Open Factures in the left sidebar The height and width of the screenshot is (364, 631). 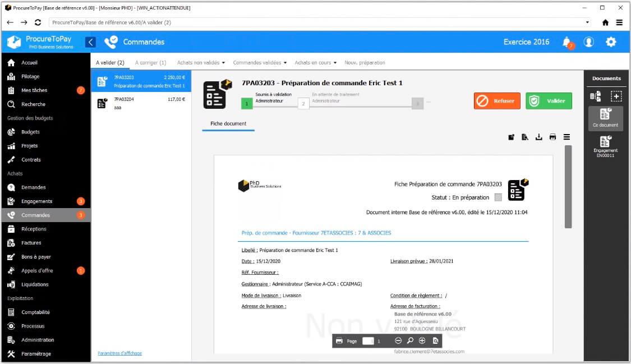click(x=31, y=243)
